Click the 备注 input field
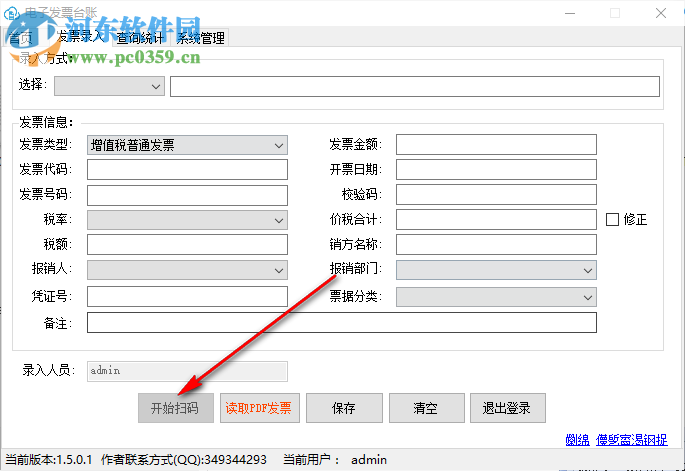The height and width of the screenshot is (471, 685). [x=342, y=322]
